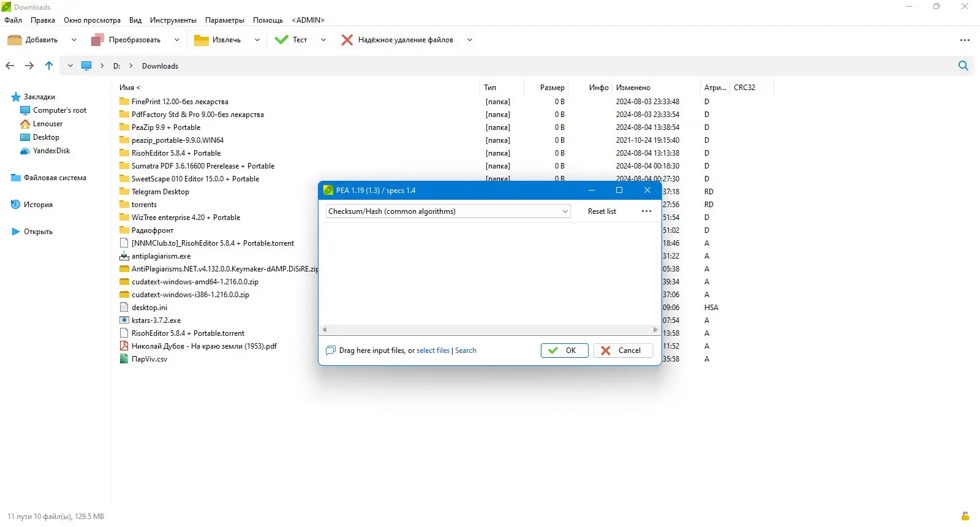
Task: Click the select files link
Action: coord(433,351)
